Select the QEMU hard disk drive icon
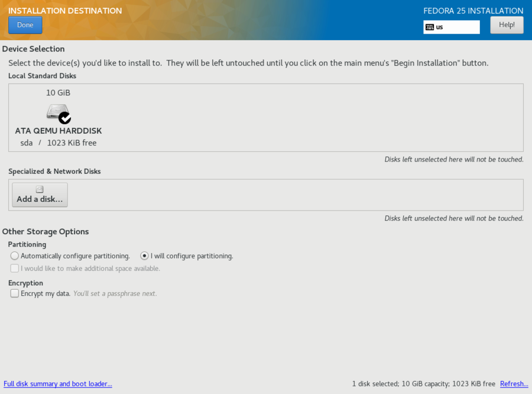The image size is (532, 394). (57, 112)
